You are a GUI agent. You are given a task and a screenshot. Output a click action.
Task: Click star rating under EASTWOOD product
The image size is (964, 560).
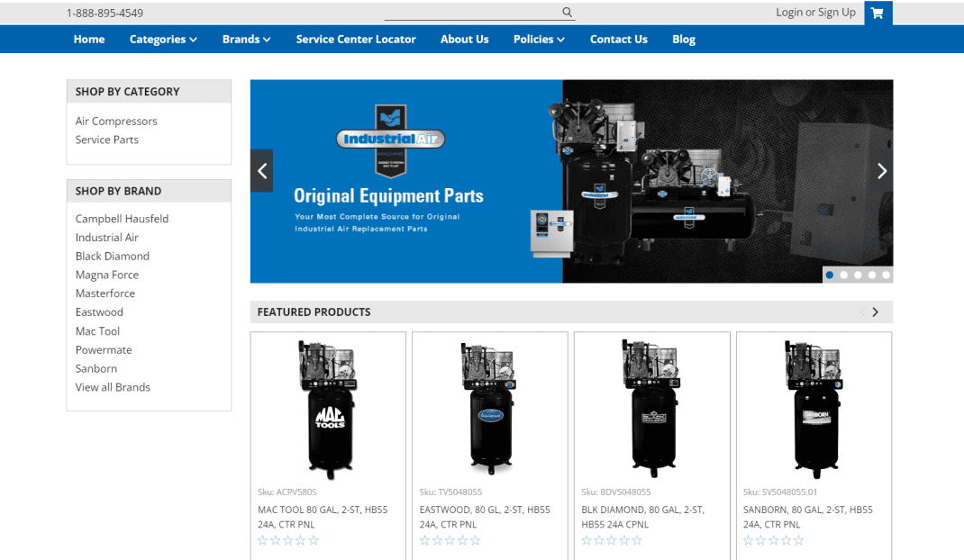[450, 541]
